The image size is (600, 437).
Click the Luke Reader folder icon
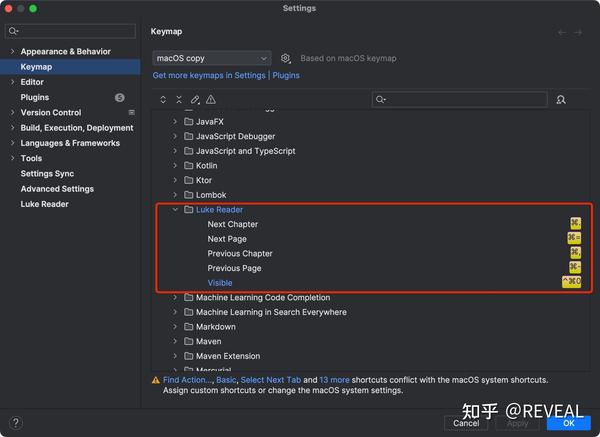tap(188, 210)
